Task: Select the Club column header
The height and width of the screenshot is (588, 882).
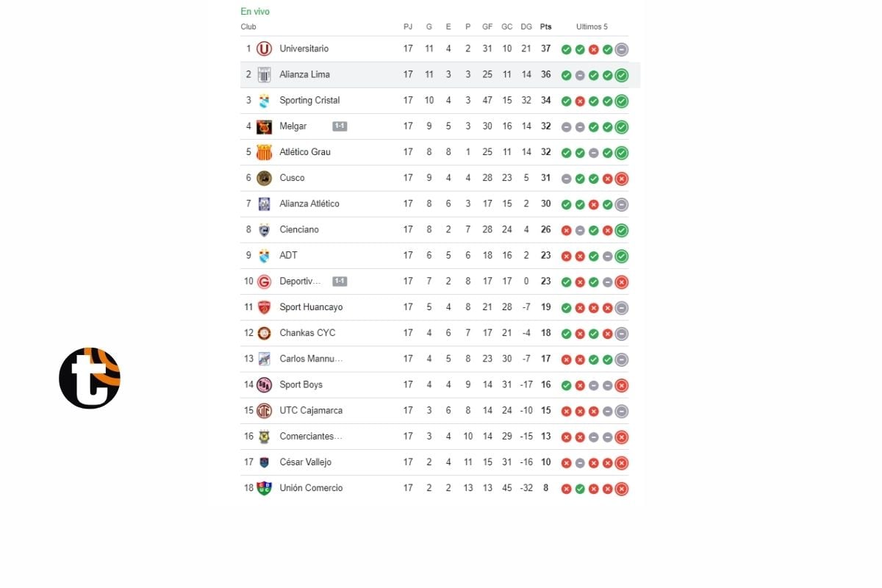Action: click(x=248, y=26)
